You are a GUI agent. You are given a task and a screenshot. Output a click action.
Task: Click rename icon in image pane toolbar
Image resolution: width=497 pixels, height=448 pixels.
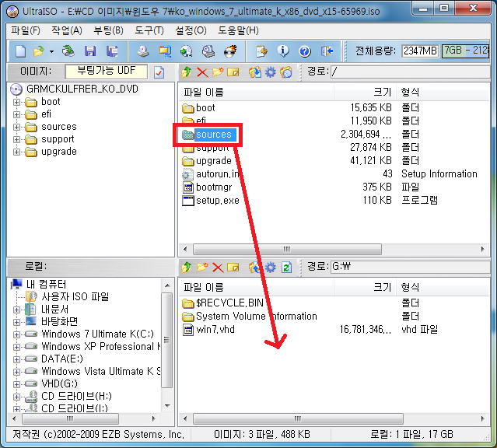[233, 72]
